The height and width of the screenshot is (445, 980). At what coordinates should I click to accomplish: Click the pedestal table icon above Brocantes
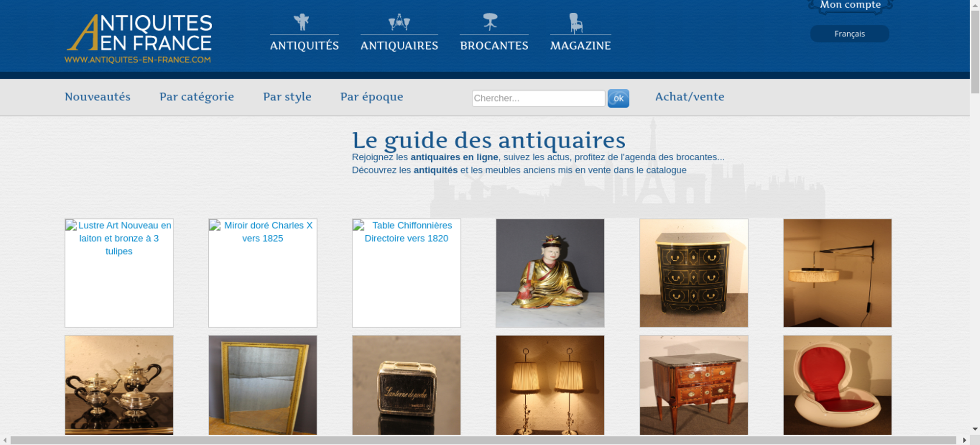point(490,22)
